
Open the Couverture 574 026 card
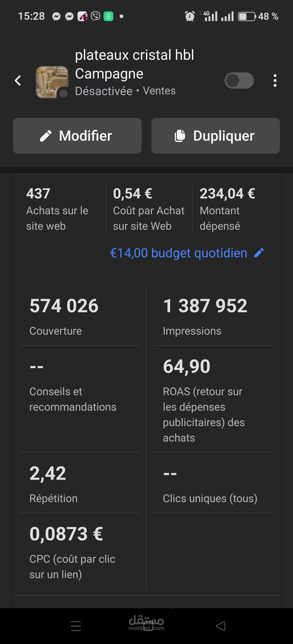(80, 315)
